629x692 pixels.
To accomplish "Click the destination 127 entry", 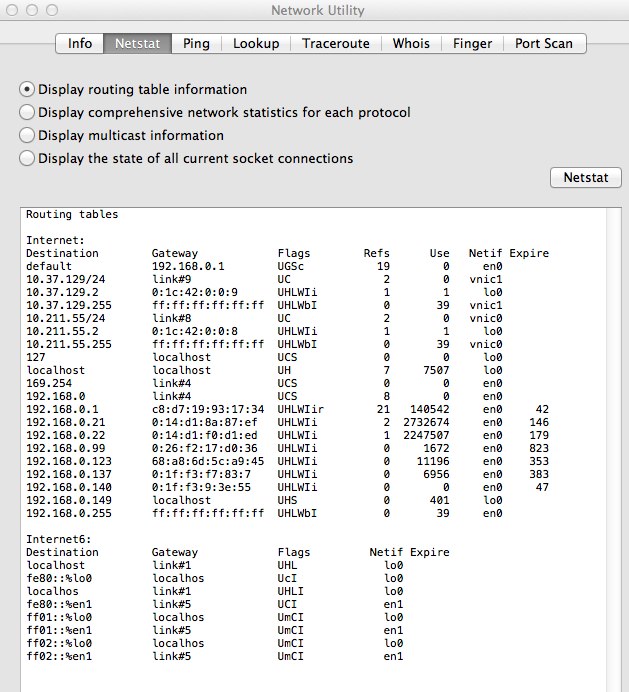I will (36, 357).
